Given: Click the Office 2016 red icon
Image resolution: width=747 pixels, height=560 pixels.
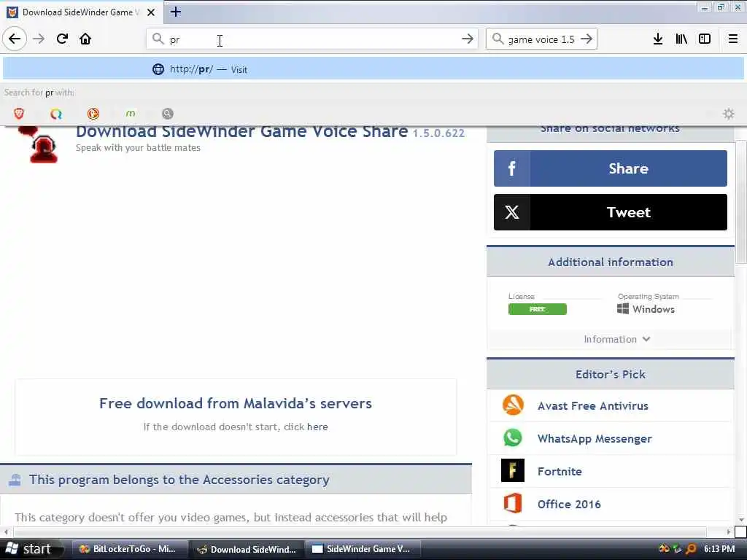Looking at the screenshot, I should [x=513, y=503].
